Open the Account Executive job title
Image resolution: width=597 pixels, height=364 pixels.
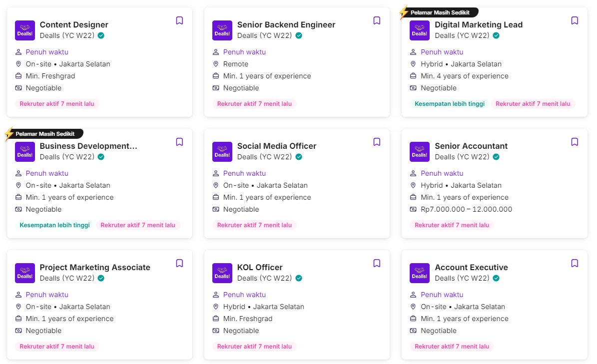pyautogui.click(x=472, y=268)
